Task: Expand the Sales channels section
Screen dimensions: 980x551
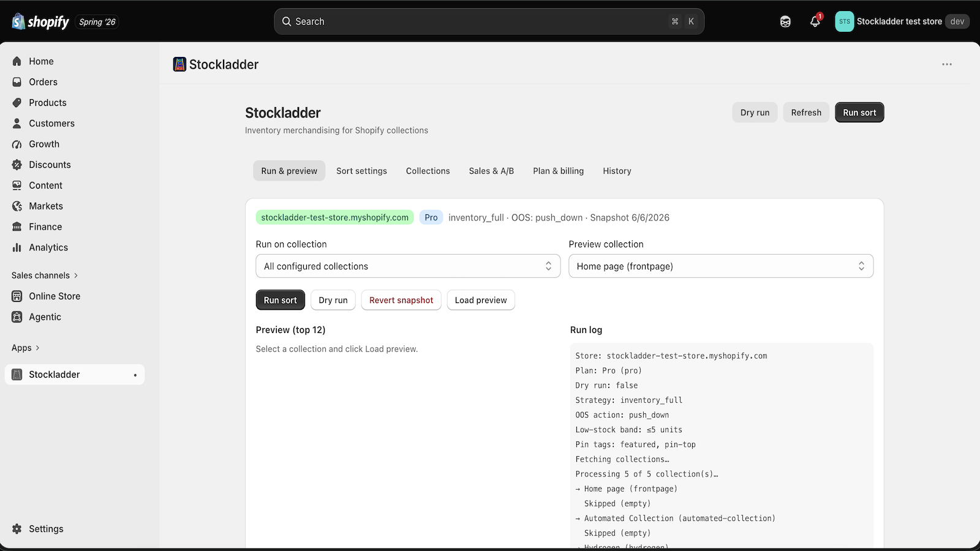Action: [45, 275]
